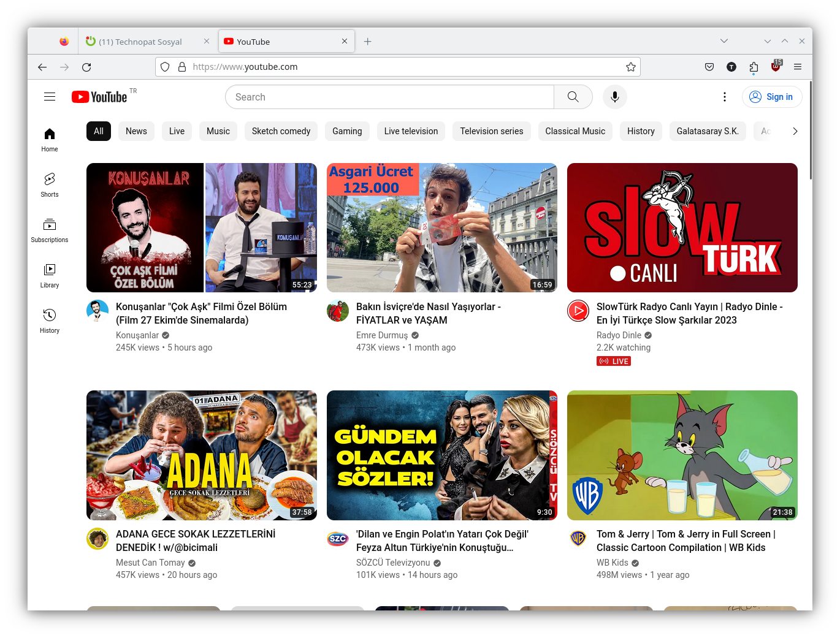The height and width of the screenshot is (638, 840).
Task: Close the YouTube tab
Action: click(345, 41)
